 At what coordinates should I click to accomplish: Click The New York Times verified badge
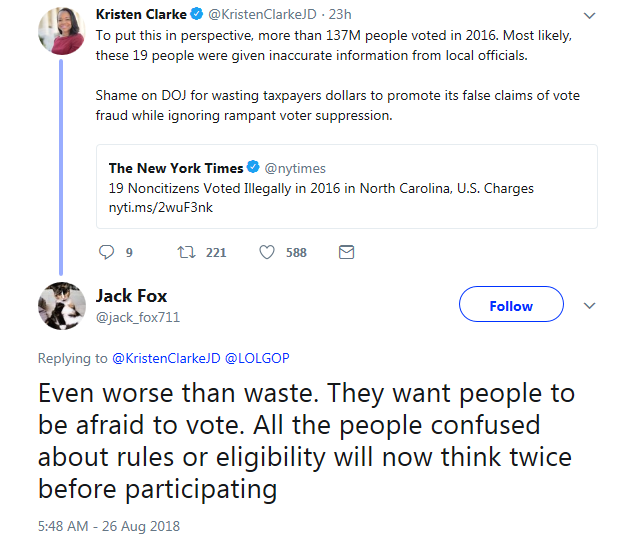(x=254, y=168)
